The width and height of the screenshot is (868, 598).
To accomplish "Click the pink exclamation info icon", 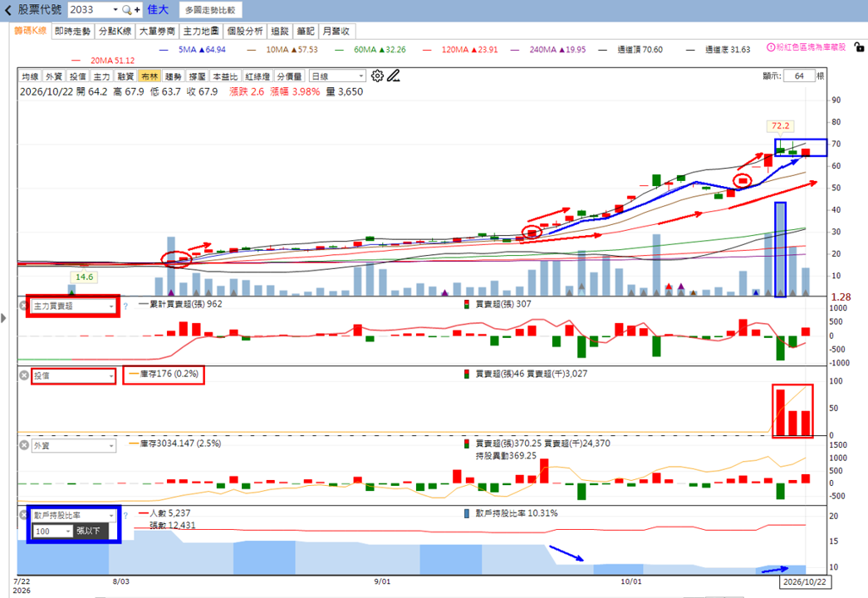I will point(771,47).
